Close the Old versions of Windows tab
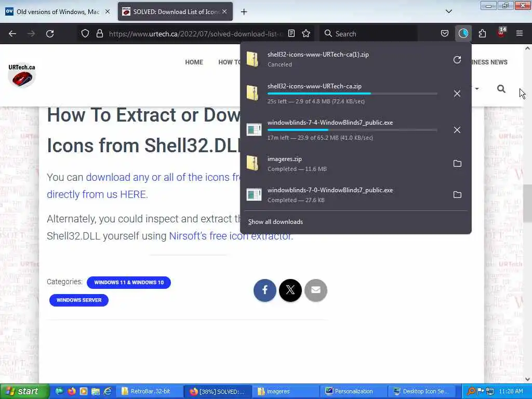The image size is (532, 399). point(108,11)
